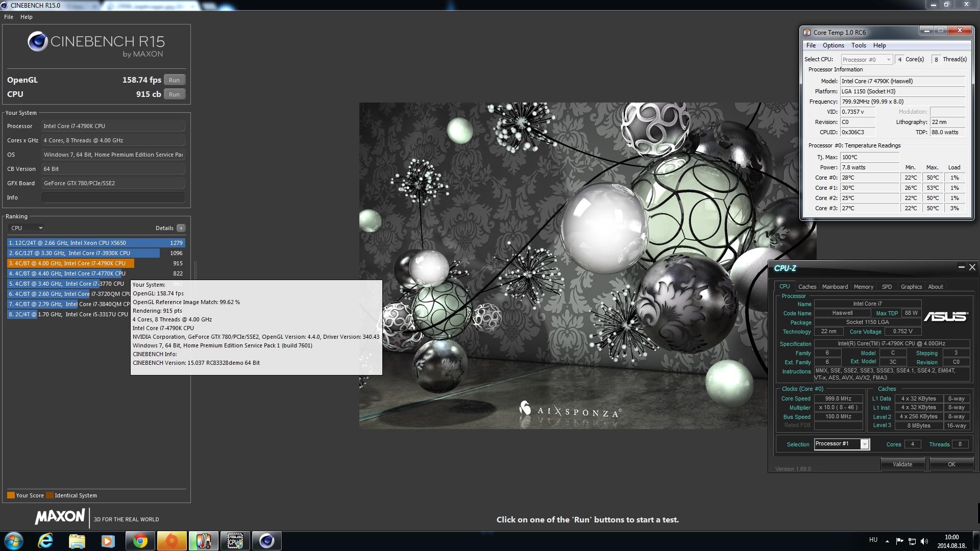Launch Internet Explorer from taskbar
Screen dimensions: 980x551
(x=46, y=541)
